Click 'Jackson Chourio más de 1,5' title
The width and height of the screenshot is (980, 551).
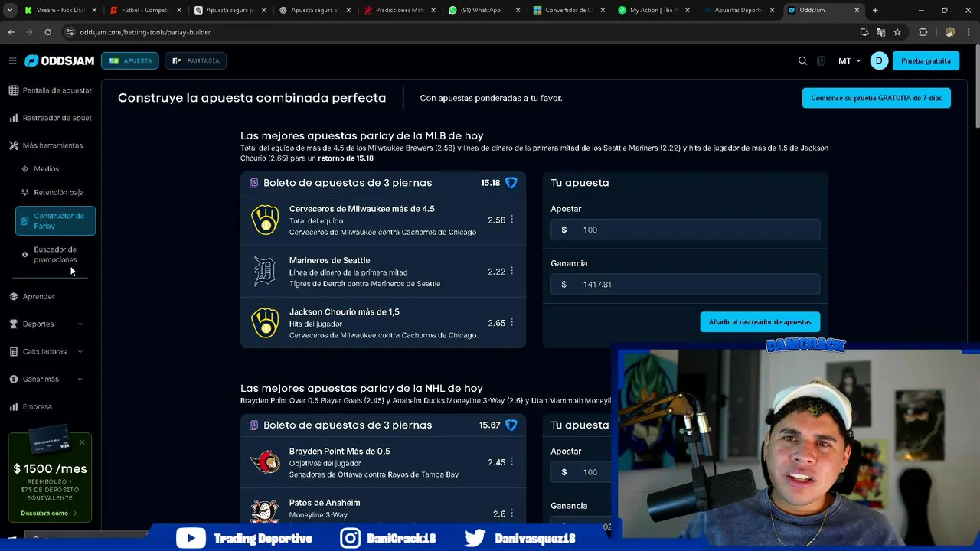(345, 311)
